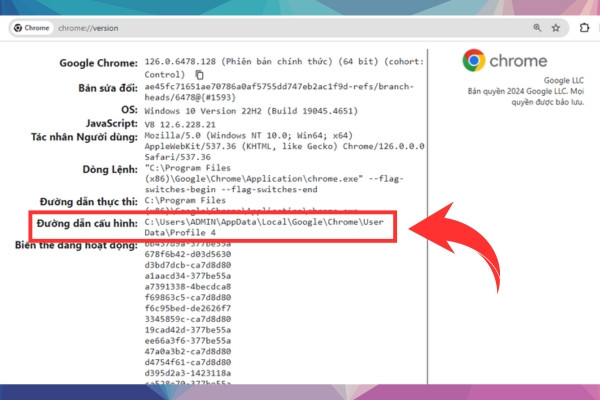600x400 pixels.
Task: Click the "chrome" wordmark beside the logo
Action: click(x=518, y=61)
